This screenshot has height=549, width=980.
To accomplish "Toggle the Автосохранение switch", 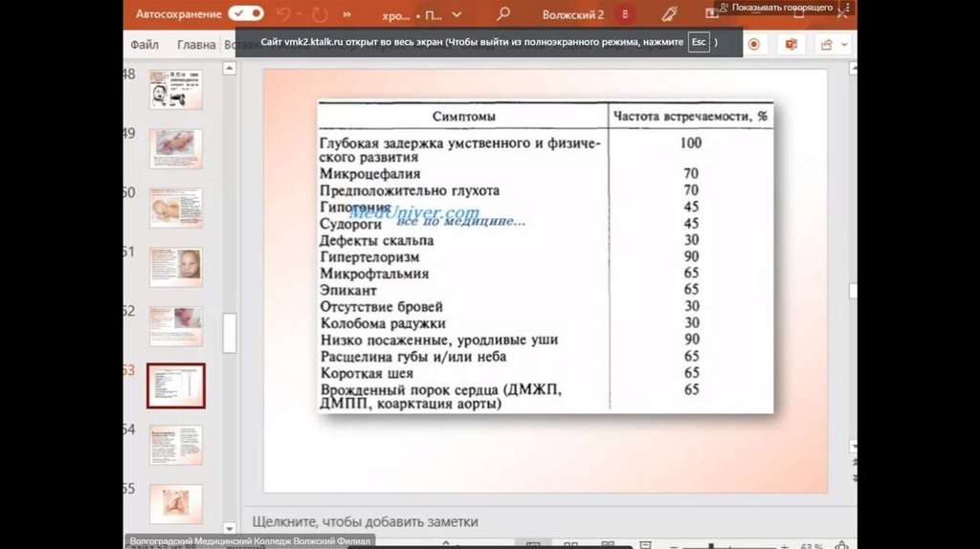I will point(246,14).
